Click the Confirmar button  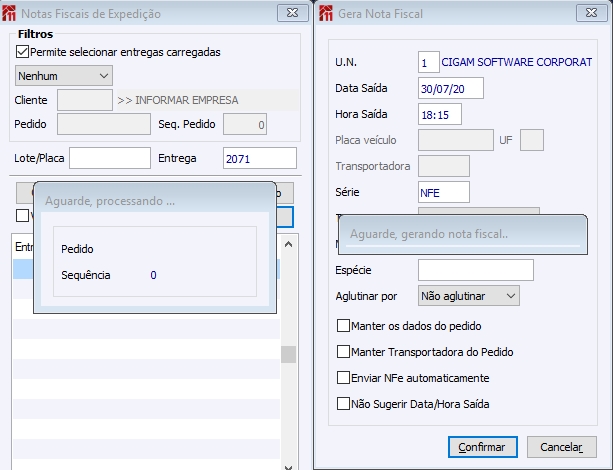(x=483, y=447)
